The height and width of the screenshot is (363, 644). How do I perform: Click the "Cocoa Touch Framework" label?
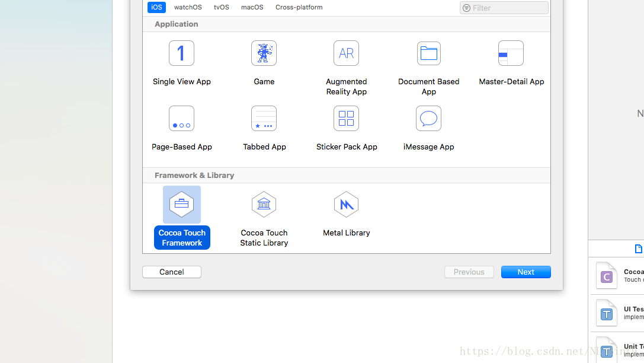pyautogui.click(x=182, y=238)
